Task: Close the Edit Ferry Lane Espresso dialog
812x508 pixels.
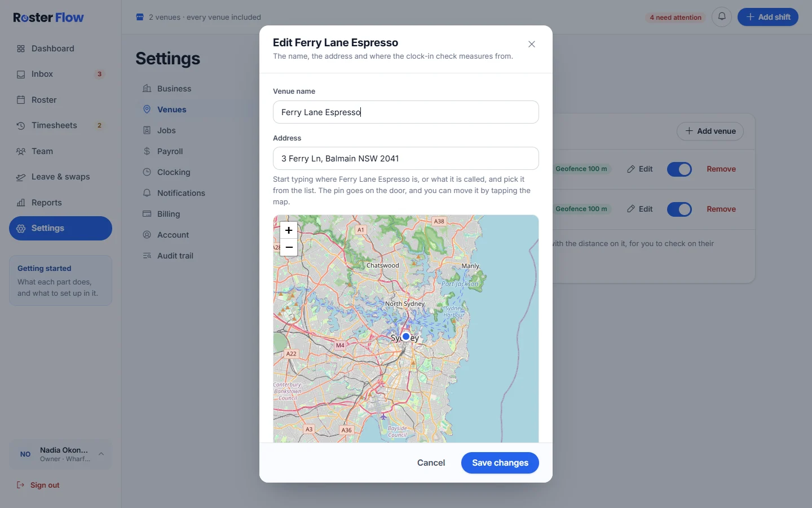Action: tap(532, 44)
